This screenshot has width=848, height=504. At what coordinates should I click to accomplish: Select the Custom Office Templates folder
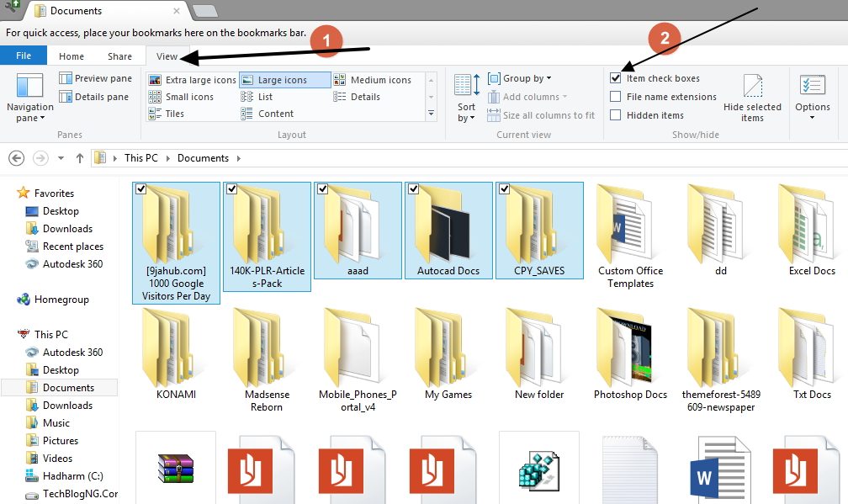pos(630,236)
